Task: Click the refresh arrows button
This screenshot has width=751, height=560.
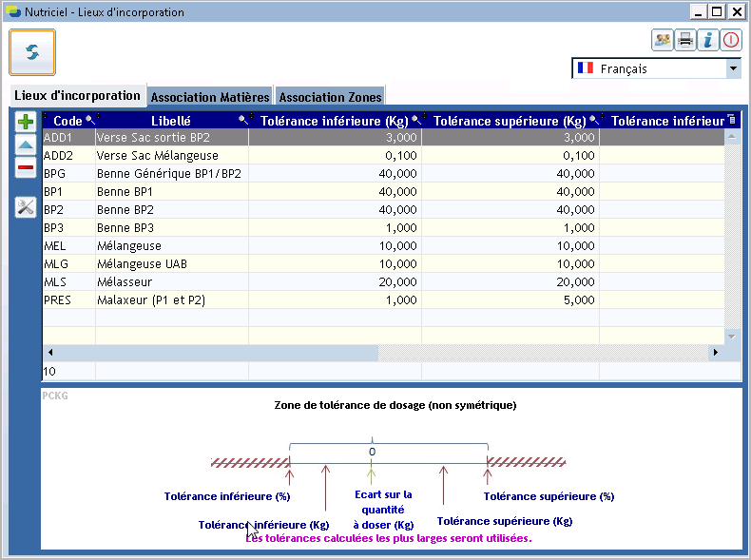Action: tap(32, 52)
